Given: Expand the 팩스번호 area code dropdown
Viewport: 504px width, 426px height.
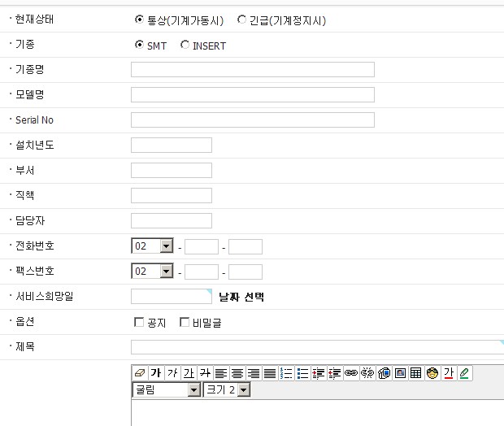Looking at the screenshot, I should click(166, 272).
